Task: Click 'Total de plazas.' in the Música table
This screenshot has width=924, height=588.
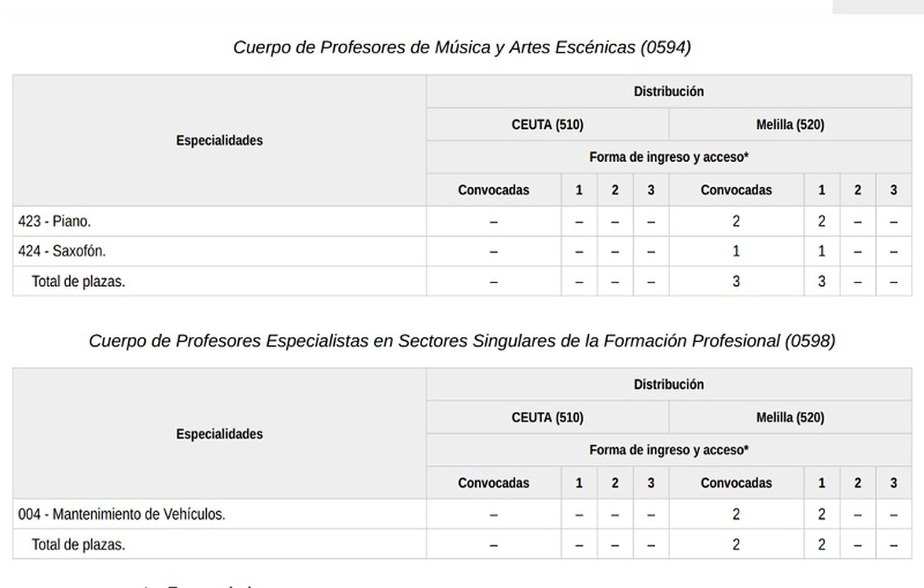Action: point(78,282)
